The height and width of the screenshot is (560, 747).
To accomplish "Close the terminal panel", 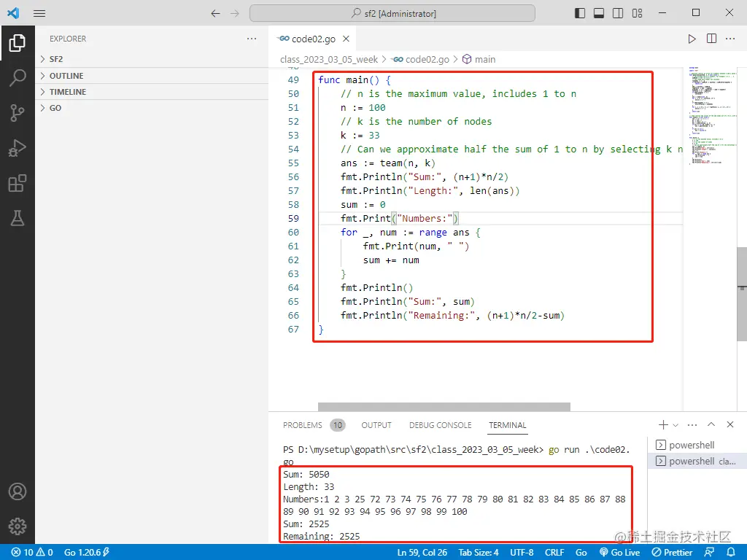I will pyautogui.click(x=730, y=424).
